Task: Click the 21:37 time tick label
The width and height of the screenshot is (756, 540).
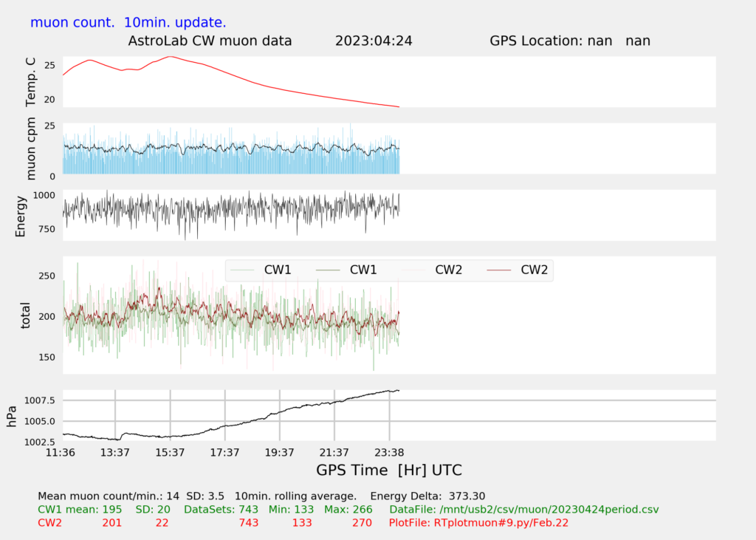Action: (x=334, y=453)
